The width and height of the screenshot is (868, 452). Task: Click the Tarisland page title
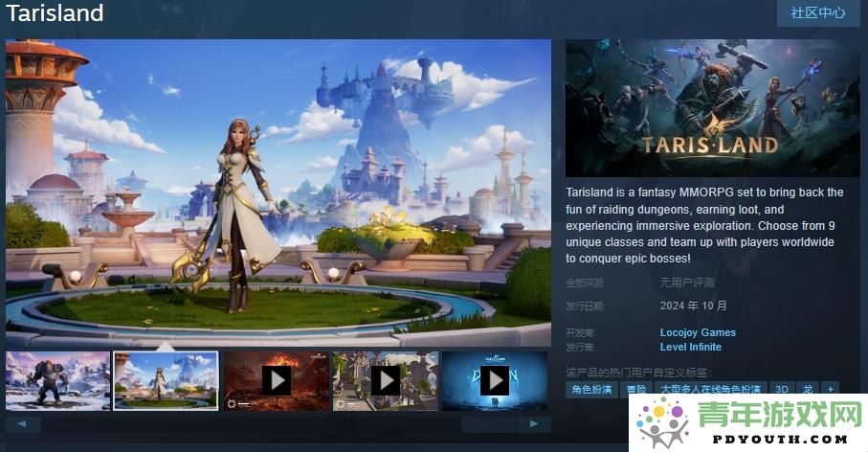[55, 12]
